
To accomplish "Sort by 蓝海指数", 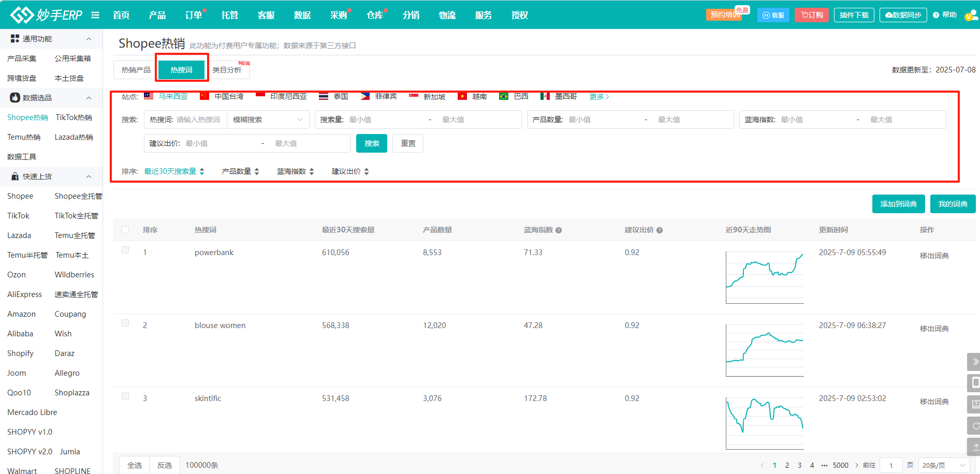I will [x=296, y=171].
